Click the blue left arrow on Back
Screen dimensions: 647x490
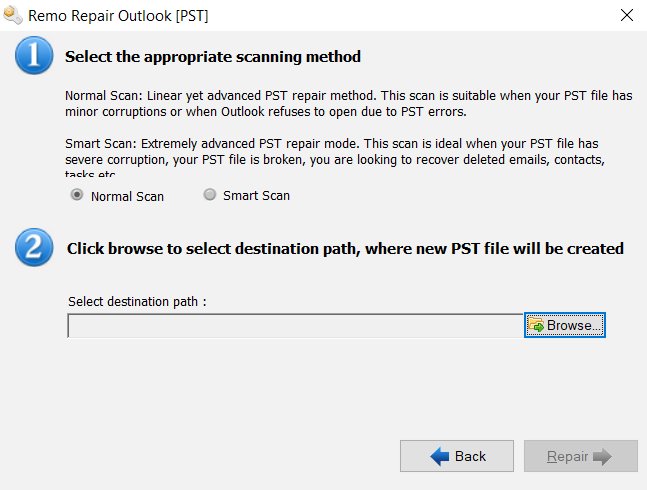[439, 456]
